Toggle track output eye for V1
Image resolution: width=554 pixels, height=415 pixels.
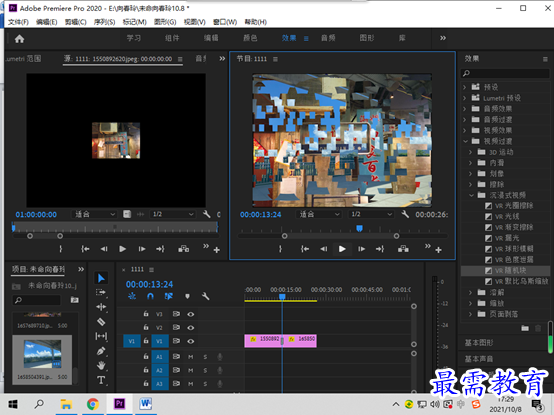coord(191,341)
